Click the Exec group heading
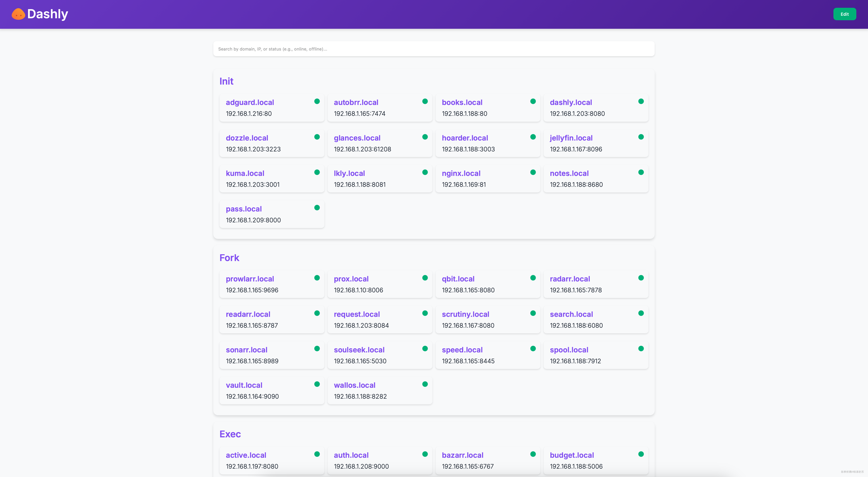 tap(230, 434)
